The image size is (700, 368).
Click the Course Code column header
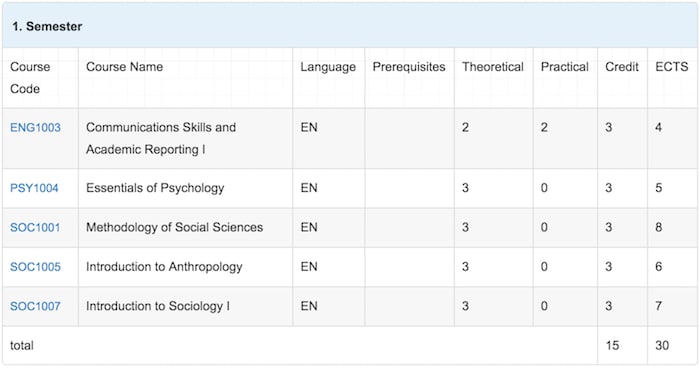(x=30, y=78)
